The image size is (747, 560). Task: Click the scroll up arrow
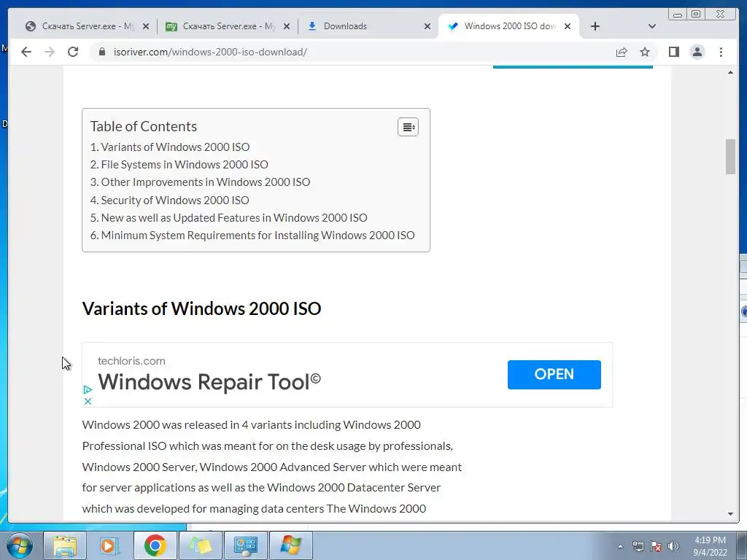(x=731, y=72)
